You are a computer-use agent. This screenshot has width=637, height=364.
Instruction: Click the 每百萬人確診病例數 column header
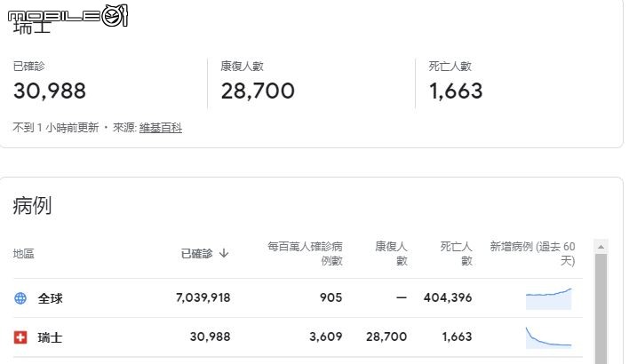[x=305, y=254]
